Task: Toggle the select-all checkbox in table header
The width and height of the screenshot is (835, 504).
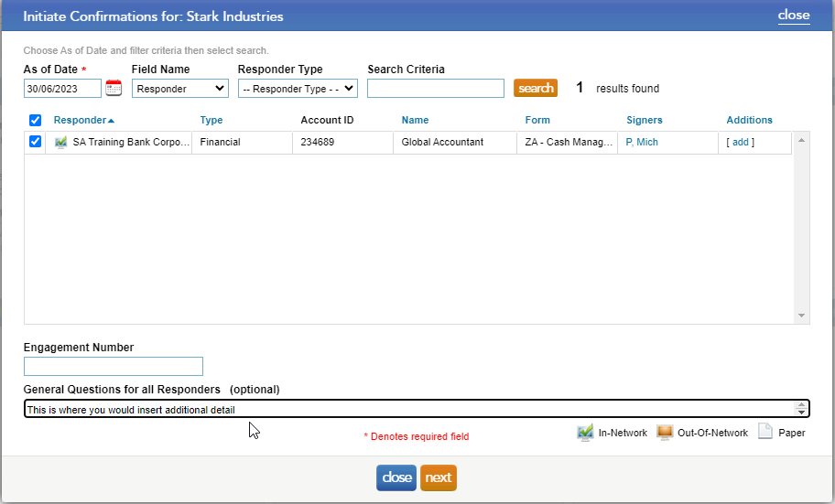Action: click(x=35, y=120)
